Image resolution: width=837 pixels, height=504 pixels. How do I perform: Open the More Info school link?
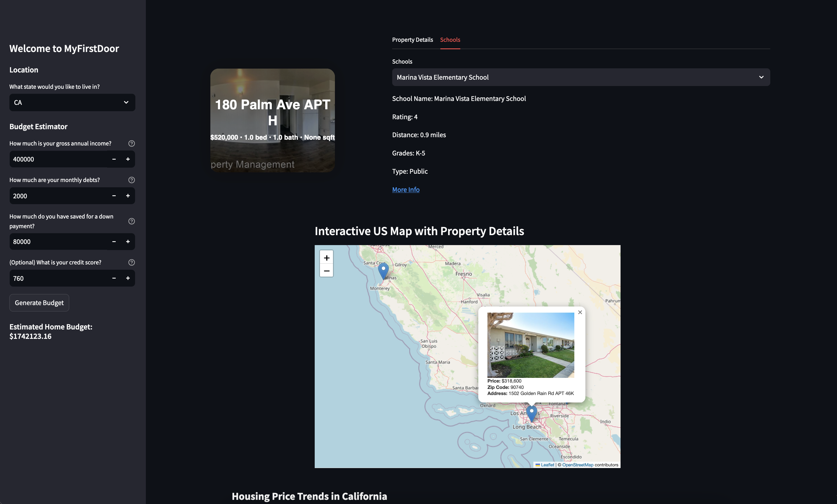click(405, 190)
